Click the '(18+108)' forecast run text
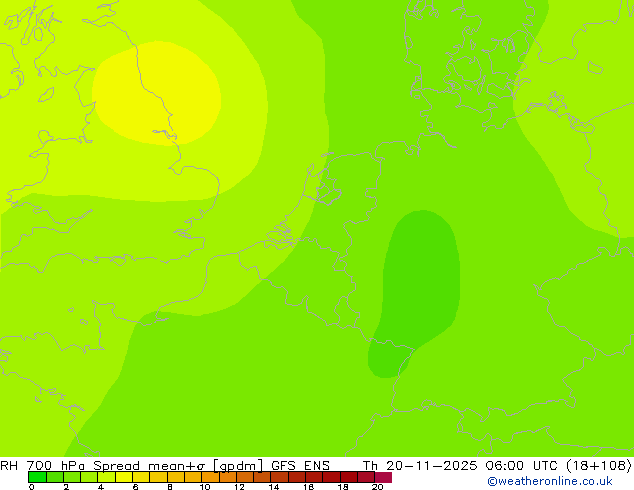Screen dimensions: 634x490 pyautogui.click(x=599, y=465)
